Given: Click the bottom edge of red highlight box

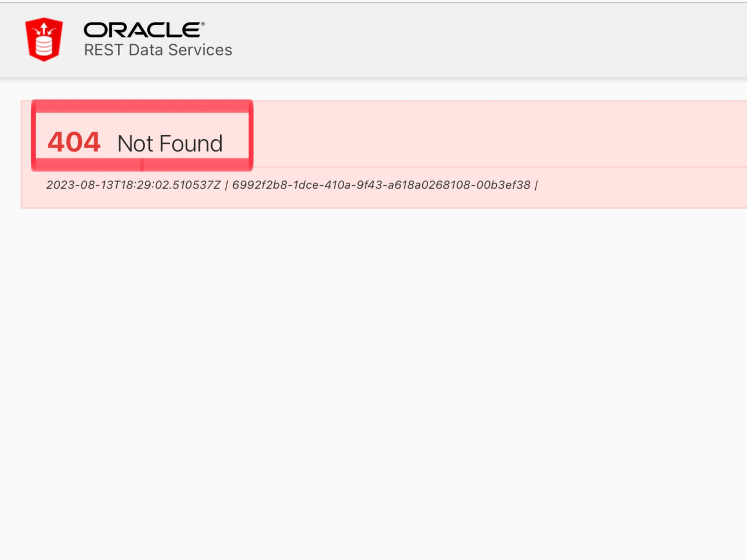Looking at the screenshot, I should [142, 164].
